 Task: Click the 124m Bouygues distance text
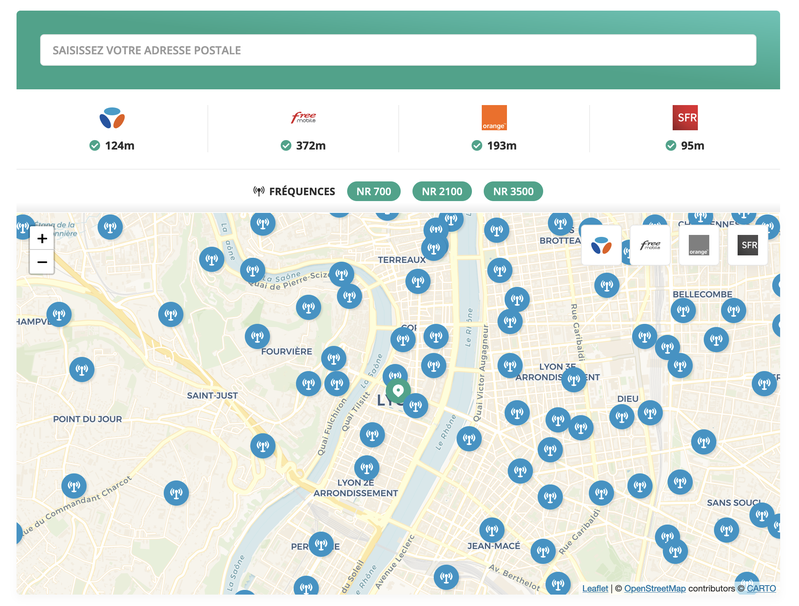coord(120,146)
